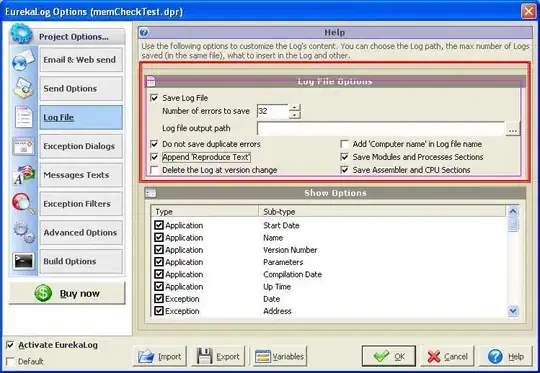Click the Variables list icon
This screenshot has width=540, height=373.
coord(263,356)
